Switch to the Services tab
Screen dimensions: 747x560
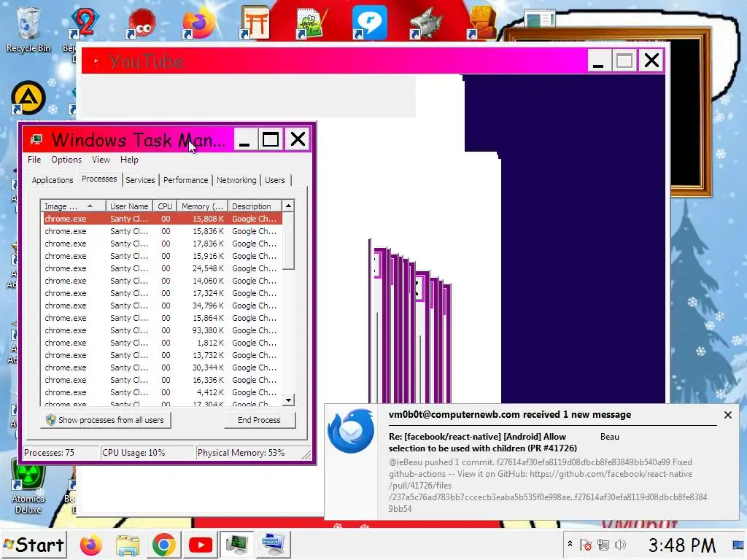[140, 180]
